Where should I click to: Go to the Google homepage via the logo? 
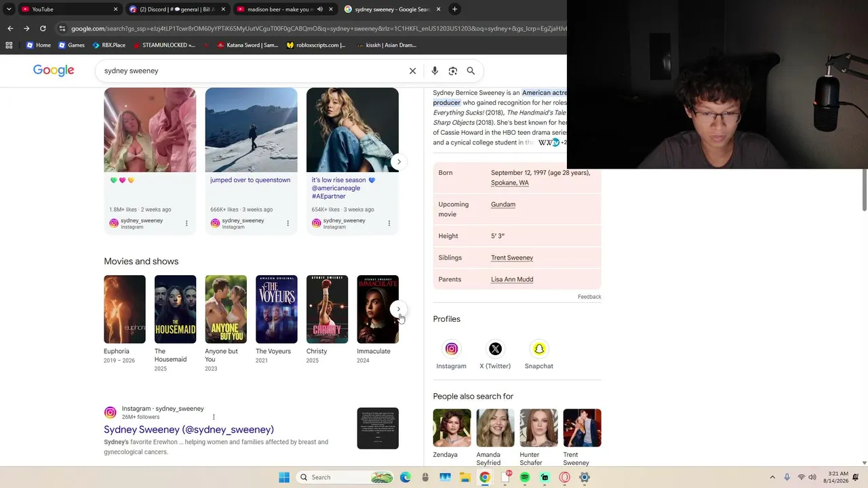coord(54,70)
